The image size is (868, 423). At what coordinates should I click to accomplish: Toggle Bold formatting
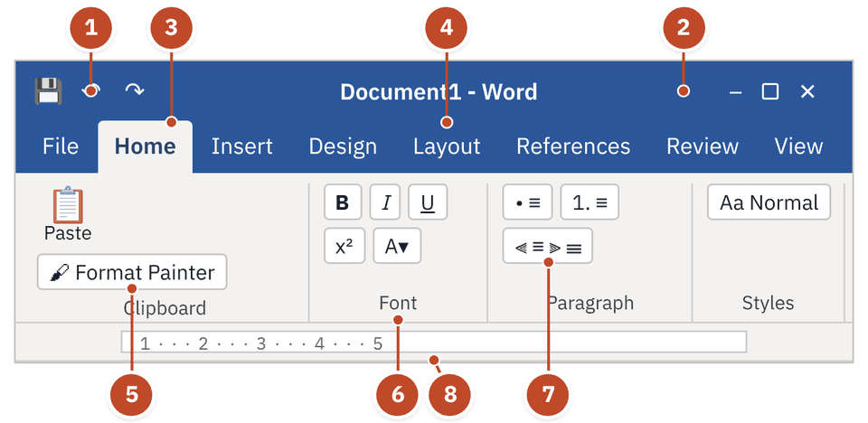[343, 202]
